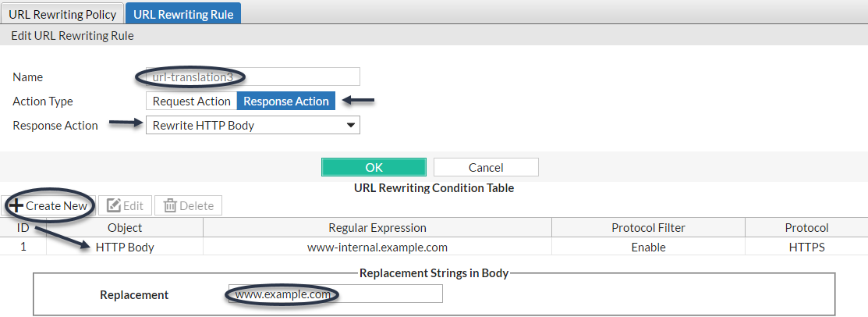
Task: Select Response Action type
Action: point(286,102)
